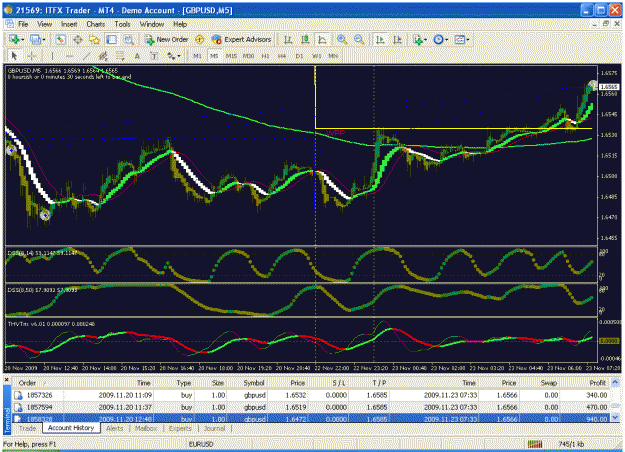Sort history by the Profit column header

586,383
